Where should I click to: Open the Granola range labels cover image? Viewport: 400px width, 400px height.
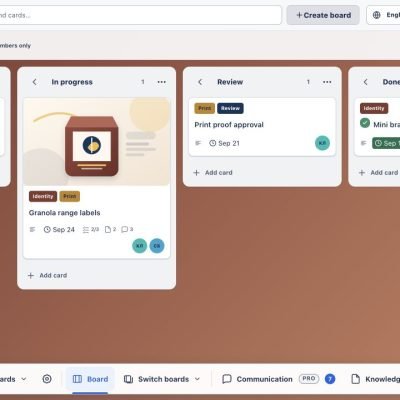[96, 142]
